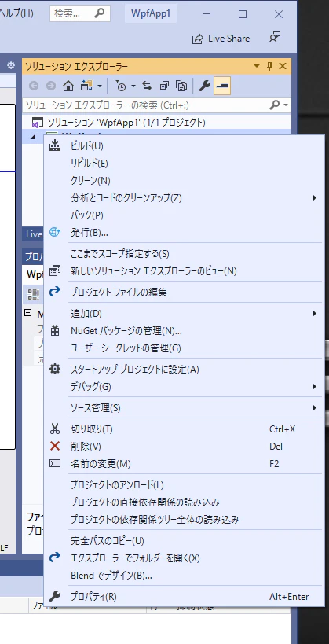
Task: Click the new Solution Explorer view icon
Action: 54,271
